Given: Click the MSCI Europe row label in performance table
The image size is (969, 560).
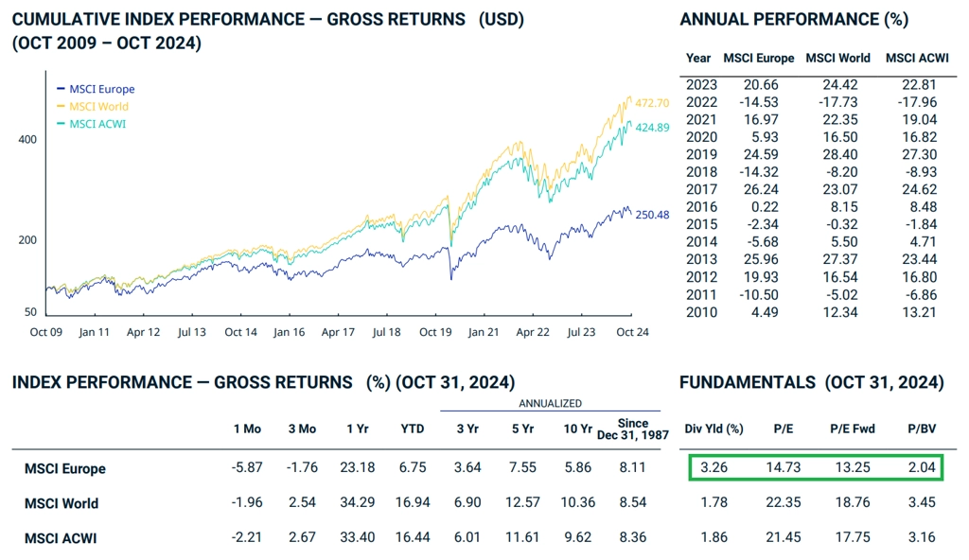Looking at the screenshot, I should pos(65,469).
